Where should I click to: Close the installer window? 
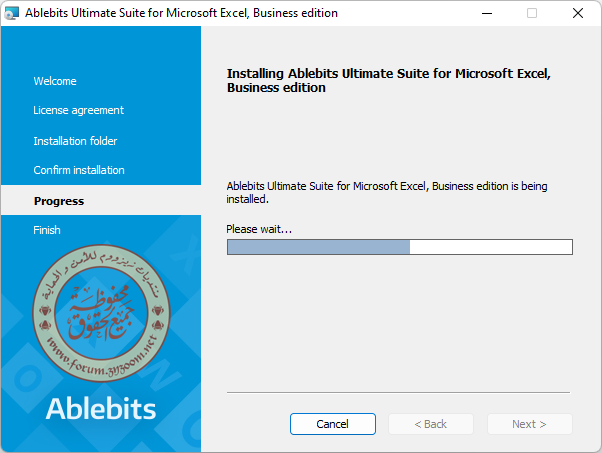coord(578,13)
